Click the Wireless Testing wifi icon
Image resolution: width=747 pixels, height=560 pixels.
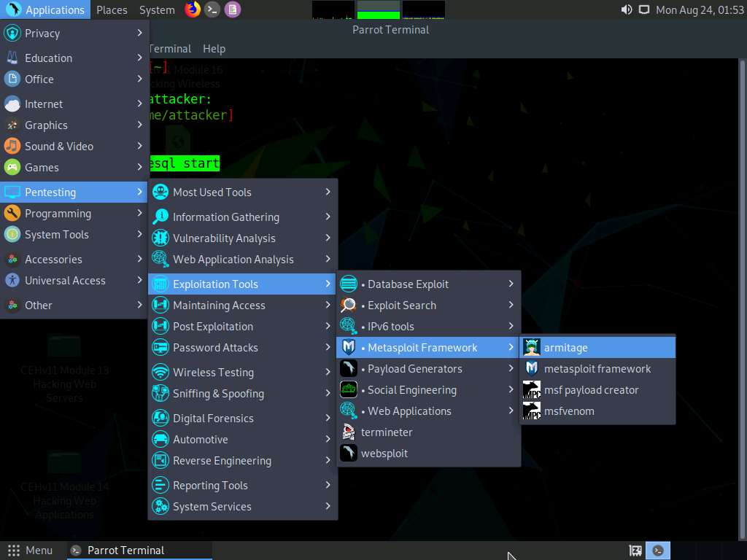tap(160, 373)
